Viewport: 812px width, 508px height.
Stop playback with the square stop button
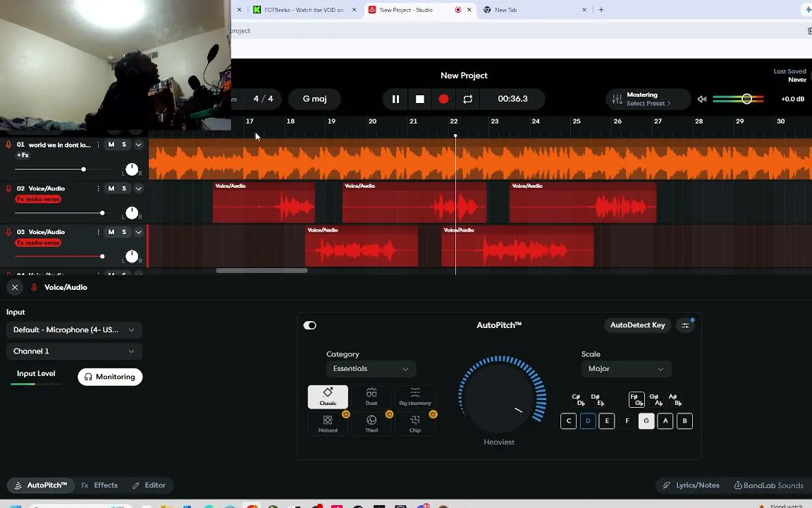(x=420, y=99)
